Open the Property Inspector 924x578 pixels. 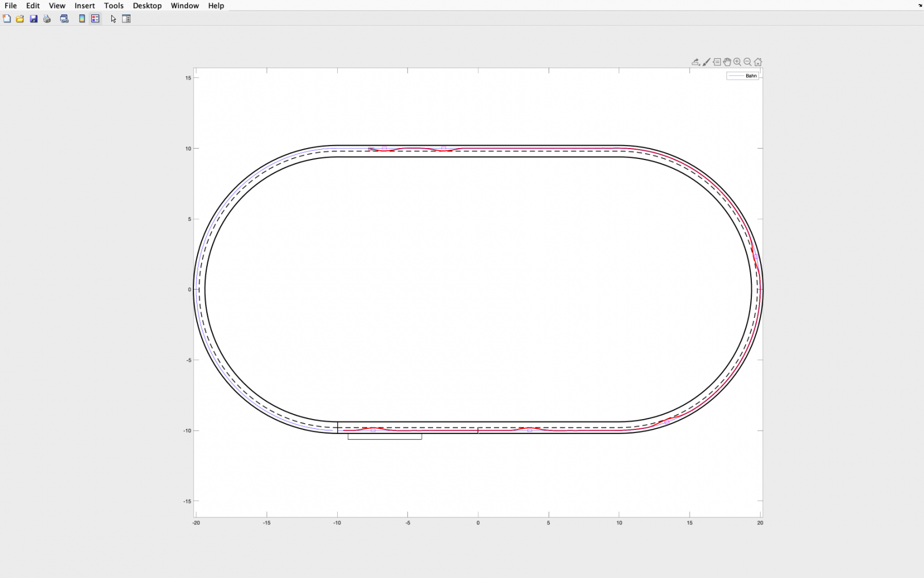click(x=126, y=19)
